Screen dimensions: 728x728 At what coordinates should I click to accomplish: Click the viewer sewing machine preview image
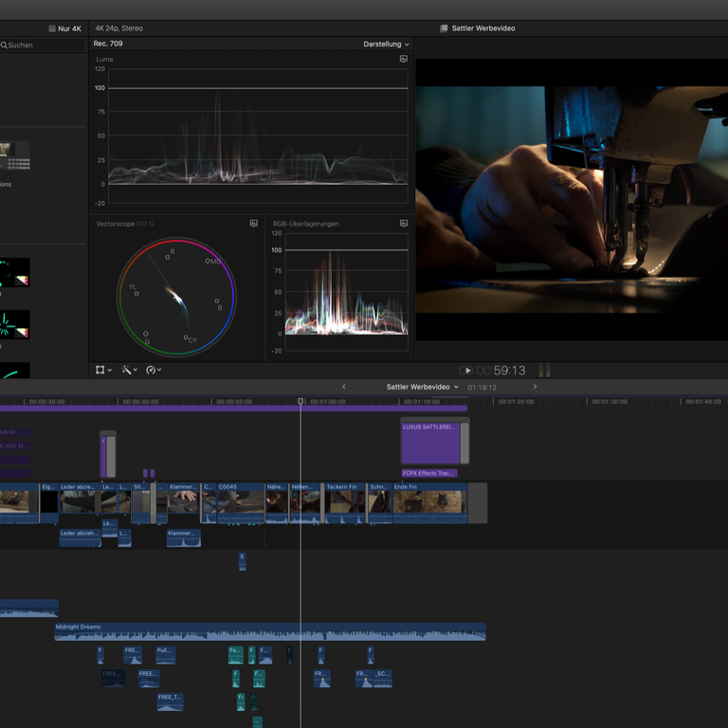coord(572,200)
